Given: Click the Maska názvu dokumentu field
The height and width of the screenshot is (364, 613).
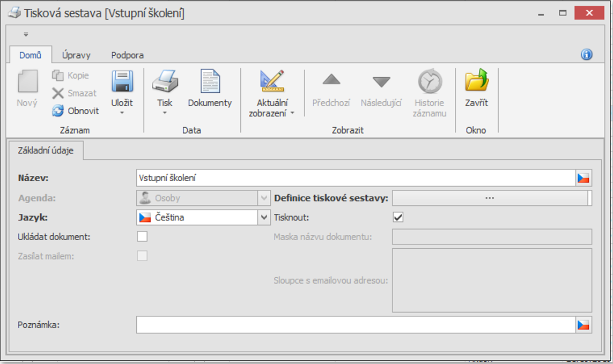Looking at the screenshot, I should click(x=492, y=236).
